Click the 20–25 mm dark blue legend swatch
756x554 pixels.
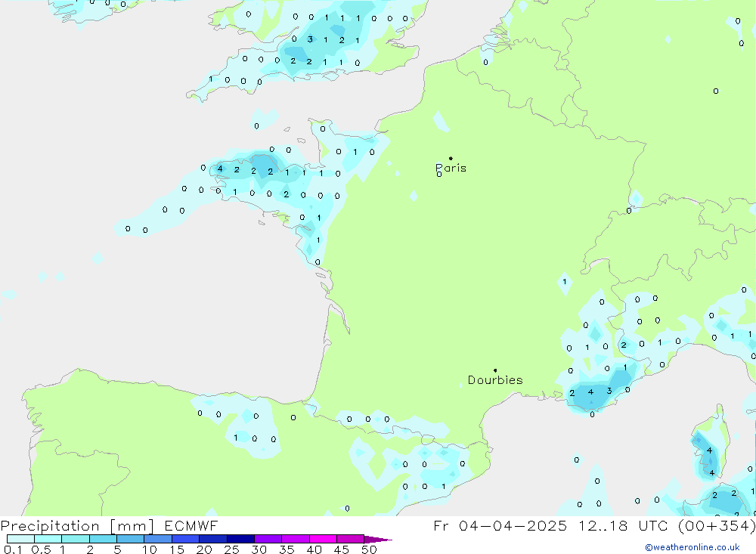pos(212,539)
